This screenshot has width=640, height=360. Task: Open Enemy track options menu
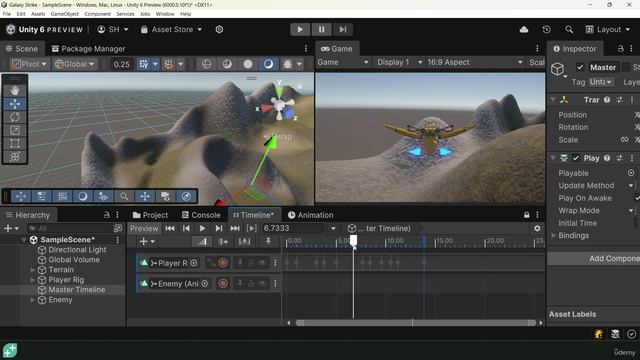point(276,284)
